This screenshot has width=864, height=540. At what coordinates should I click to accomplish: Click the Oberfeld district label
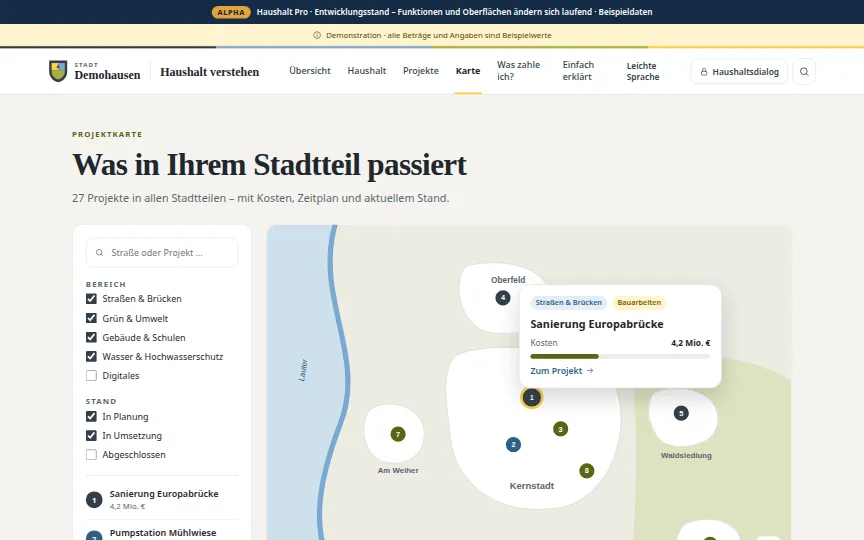pyautogui.click(x=508, y=279)
